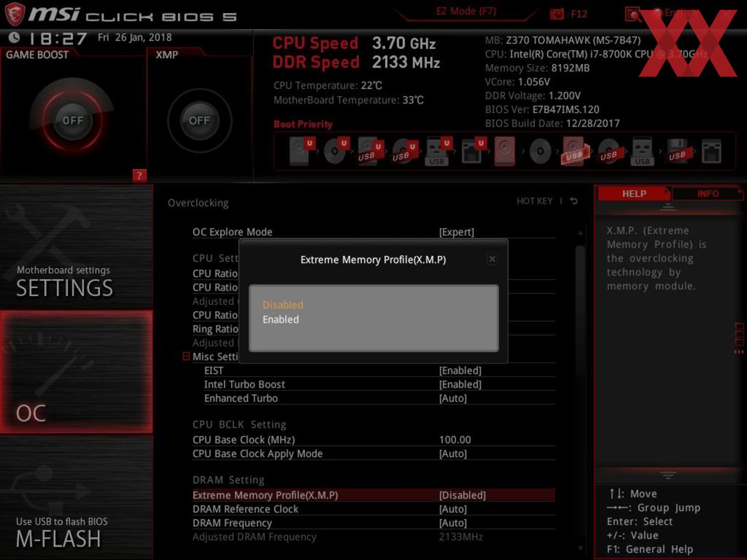Click the settings list vertical scrollbar
The image size is (747, 560).
580,310
